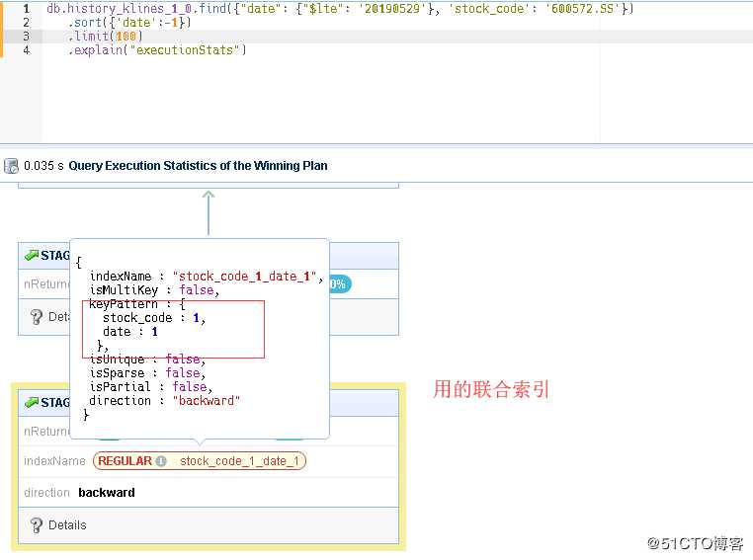The width and height of the screenshot is (753, 560).
Task: Click the green arrow icon of upper STAGE block
Action: pos(32,255)
